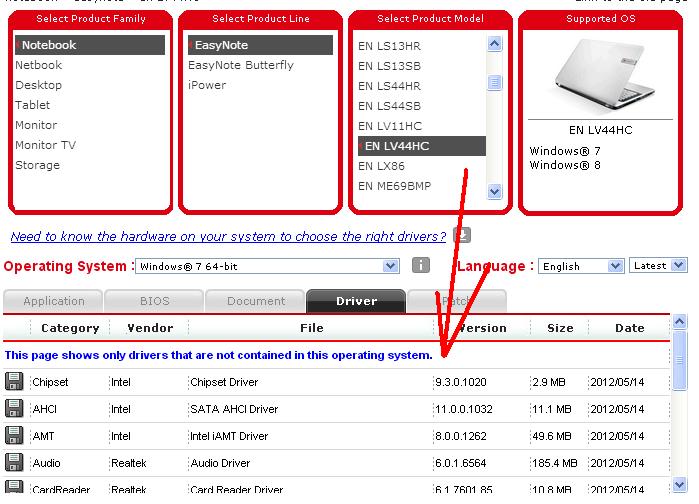The image size is (699, 504).
Task: Click the File column header
Action: point(312,328)
